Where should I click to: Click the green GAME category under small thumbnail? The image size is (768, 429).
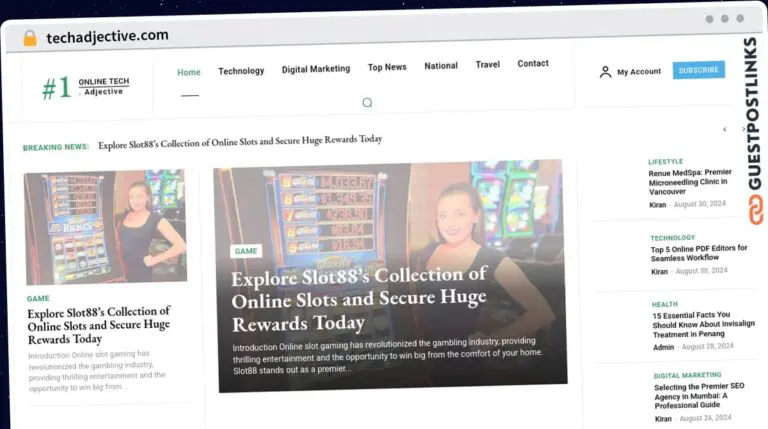[38, 298]
